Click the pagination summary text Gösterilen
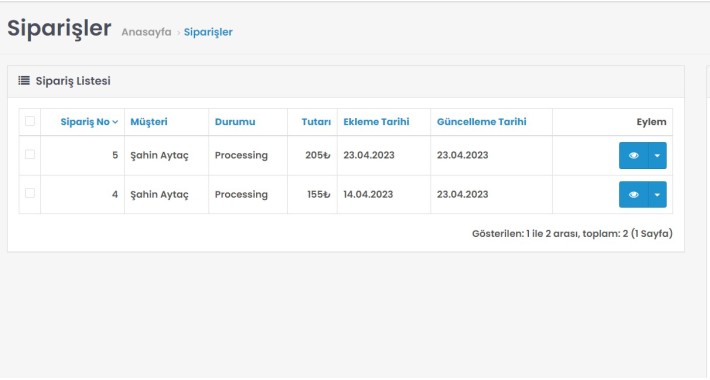The height and width of the screenshot is (380, 710). 572,234
